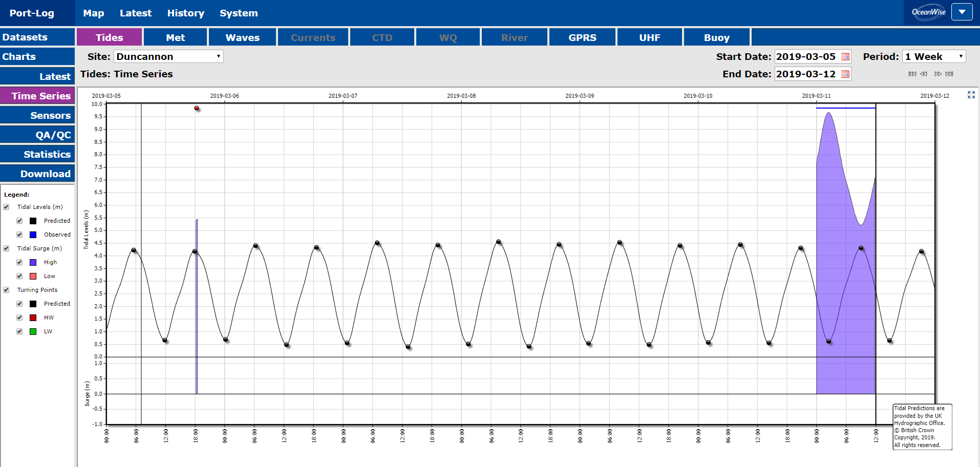Step forward one period with forward arrows
The image size is (980, 467).
coord(938,74)
